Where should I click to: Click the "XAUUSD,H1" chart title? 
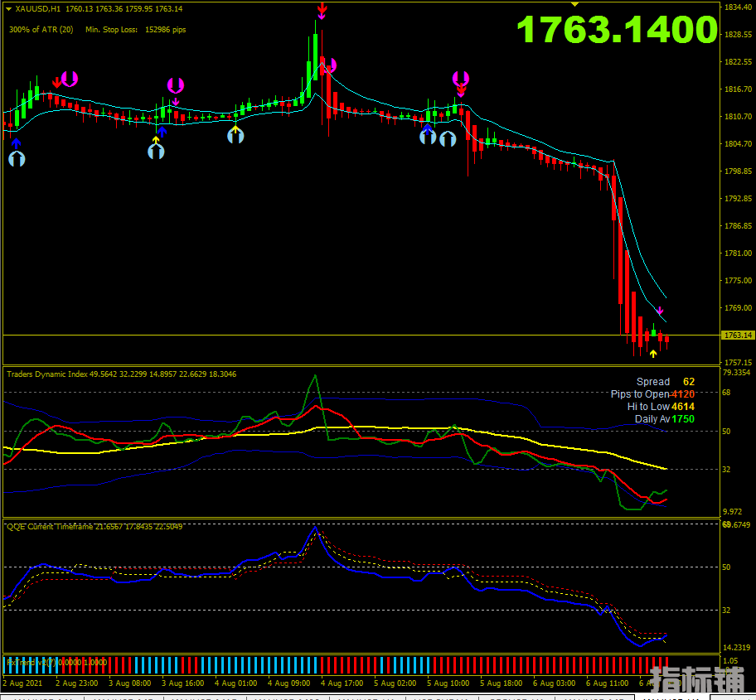click(37, 8)
